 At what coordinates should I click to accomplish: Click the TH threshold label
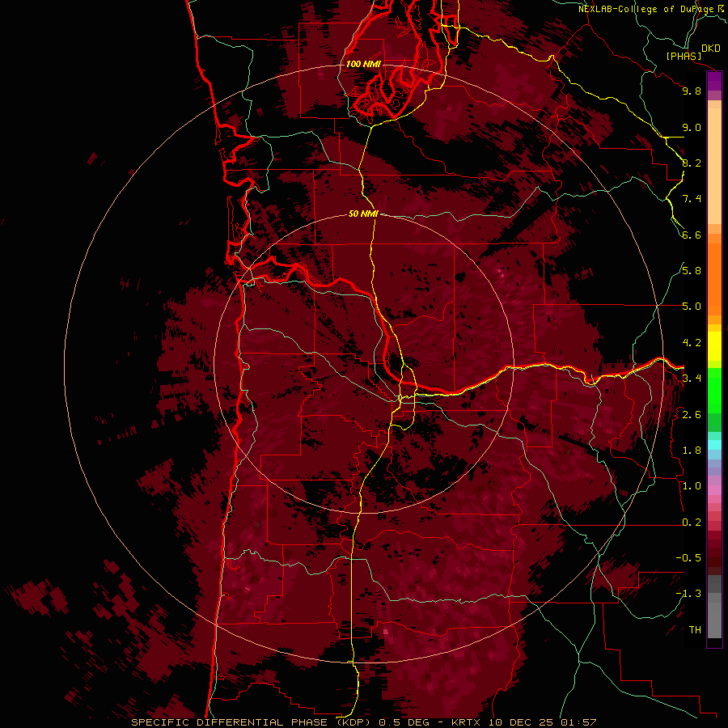695,630
